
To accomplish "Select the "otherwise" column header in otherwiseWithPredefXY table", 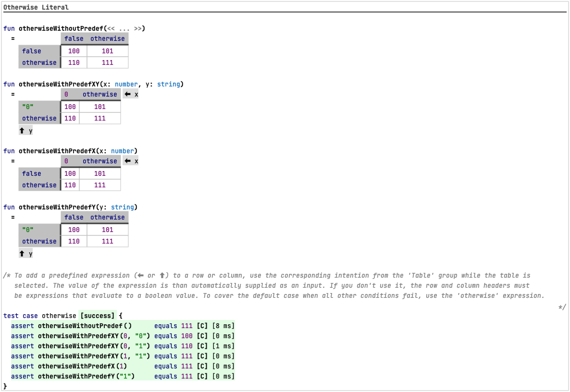I will pos(100,95).
